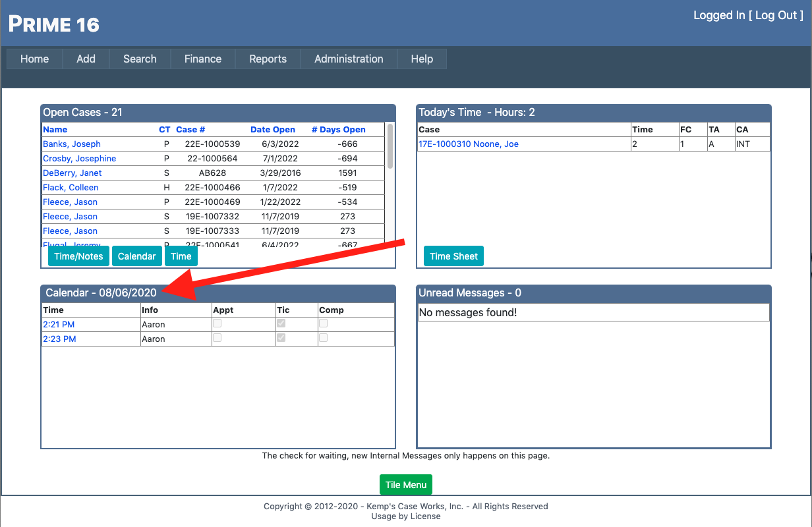
Task: Open the Home menu item
Action: pyautogui.click(x=34, y=59)
